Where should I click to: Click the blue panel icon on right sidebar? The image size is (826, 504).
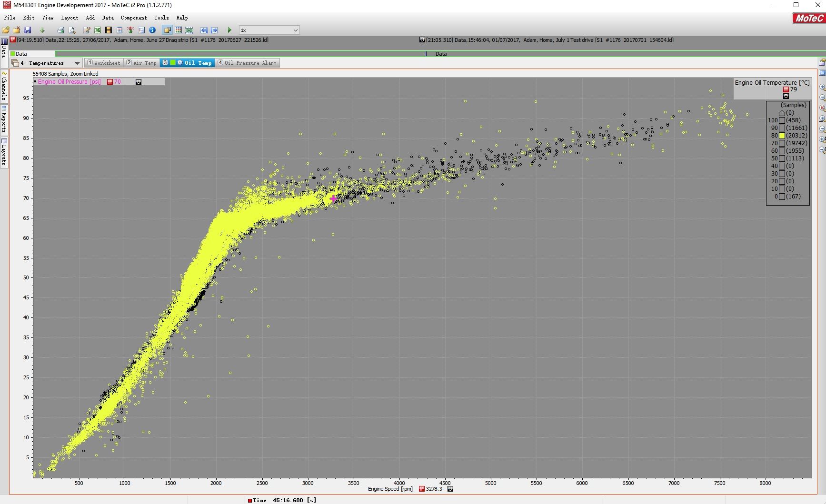pyautogui.click(x=822, y=73)
